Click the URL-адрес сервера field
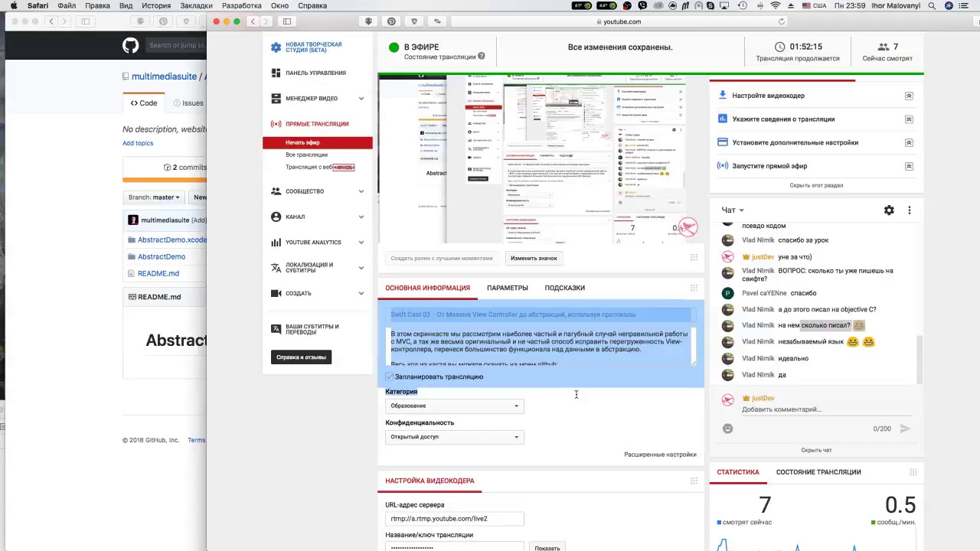The height and width of the screenshot is (551, 980). 455,519
